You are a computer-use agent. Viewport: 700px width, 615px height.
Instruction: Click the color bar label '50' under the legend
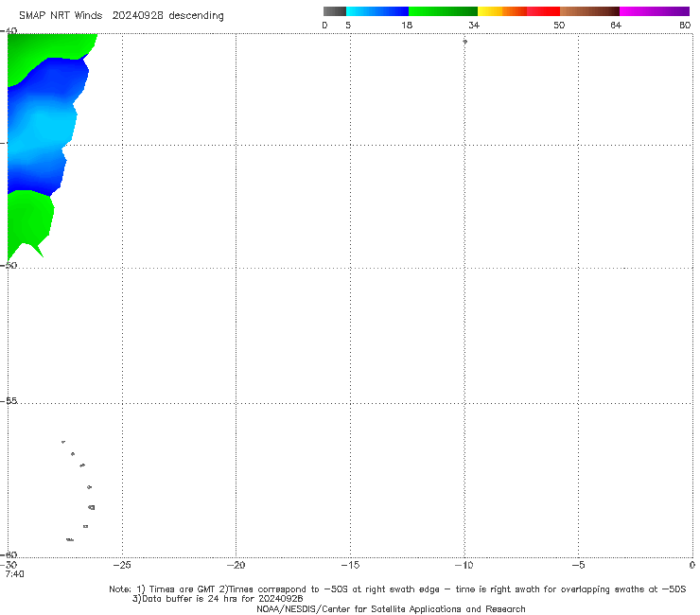559,26
